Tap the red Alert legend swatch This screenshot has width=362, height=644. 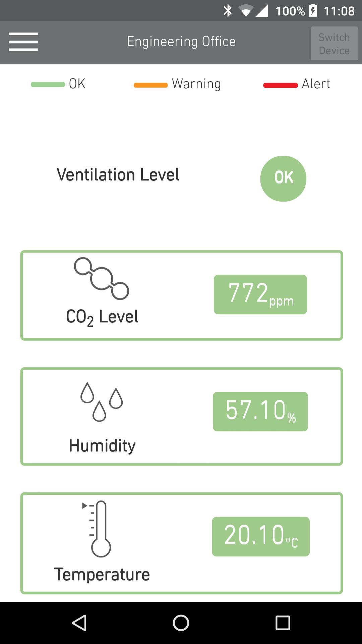tap(281, 85)
